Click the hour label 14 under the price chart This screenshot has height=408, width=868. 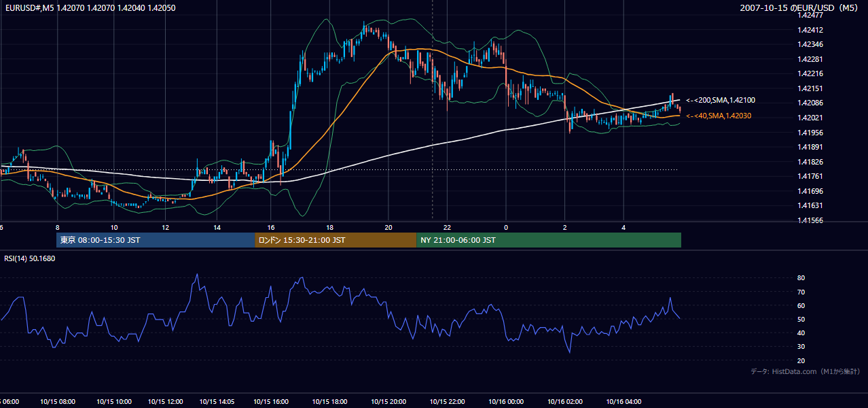pos(217,227)
